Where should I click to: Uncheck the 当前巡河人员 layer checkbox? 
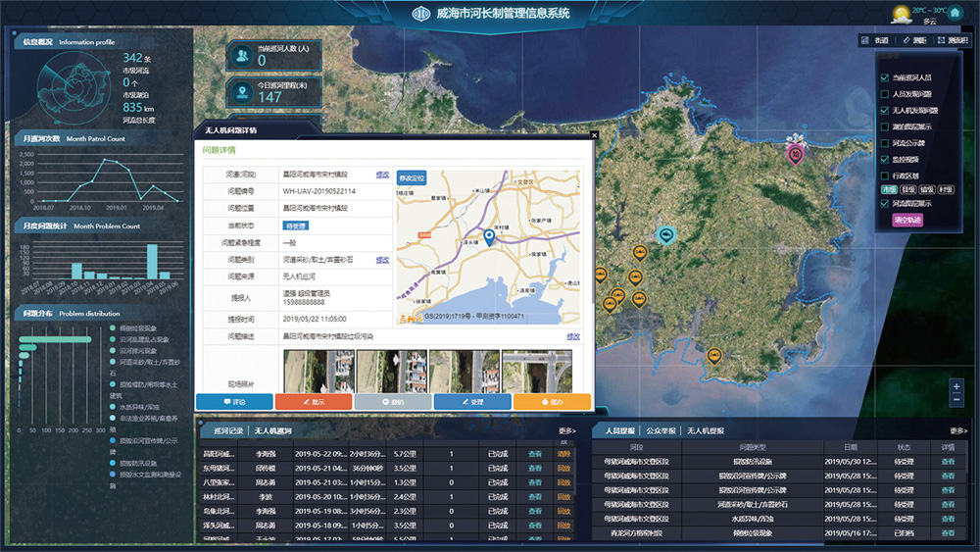pos(886,77)
